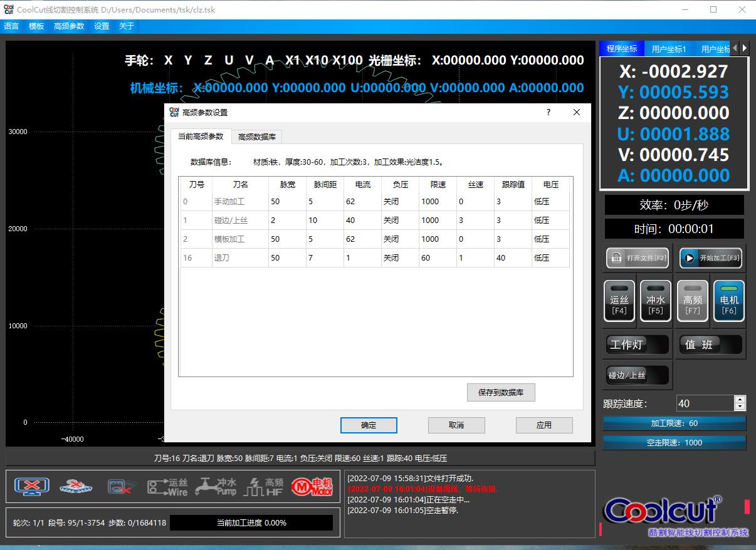Click the 跟踪速度 value field
756x550 pixels.
point(705,403)
